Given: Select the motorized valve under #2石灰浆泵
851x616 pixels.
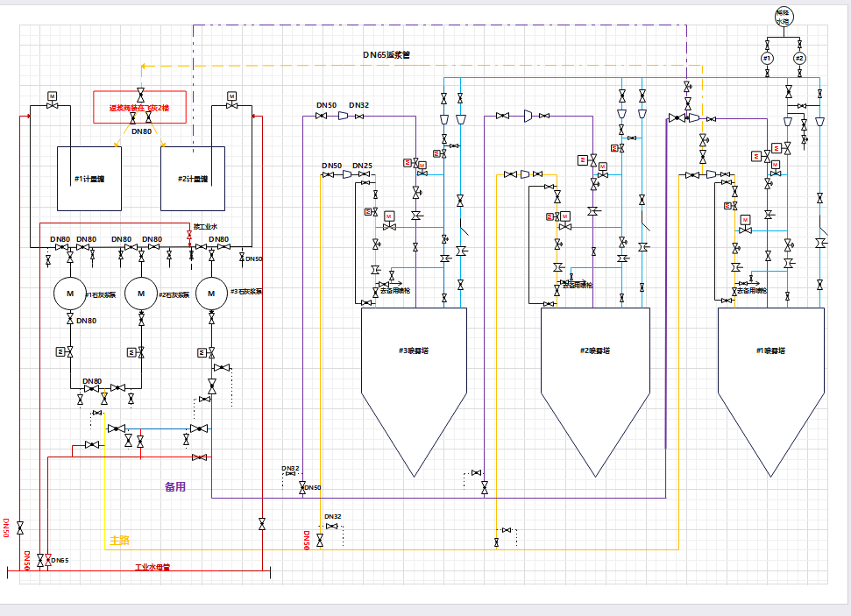Looking at the screenshot, I should pyautogui.click(x=137, y=352).
